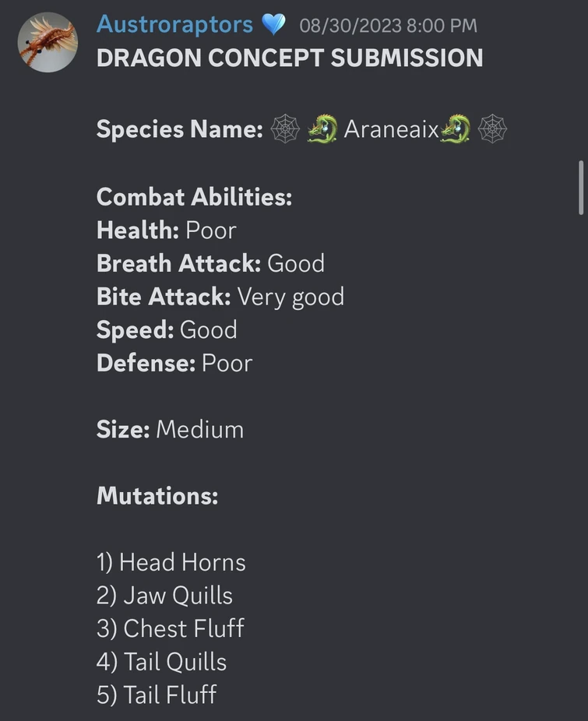Image resolution: width=588 pixels, height=721 pixels.
Task: Click the Combat Abilities label
Action: [x=194, y=197]
